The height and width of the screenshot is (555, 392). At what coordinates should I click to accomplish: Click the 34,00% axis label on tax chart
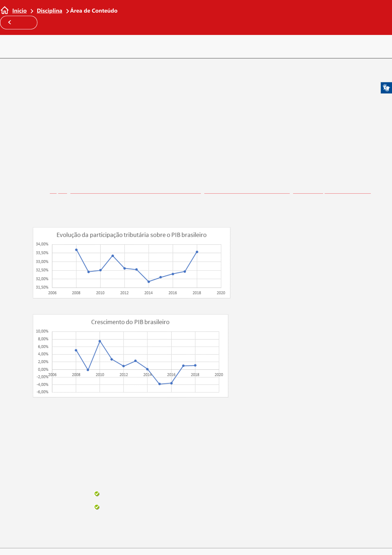(x=42, y=244)
